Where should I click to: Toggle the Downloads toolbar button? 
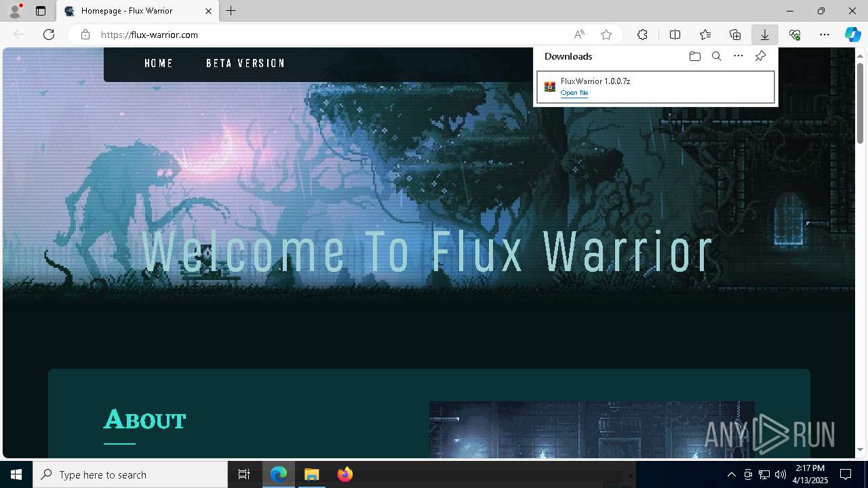765,35
